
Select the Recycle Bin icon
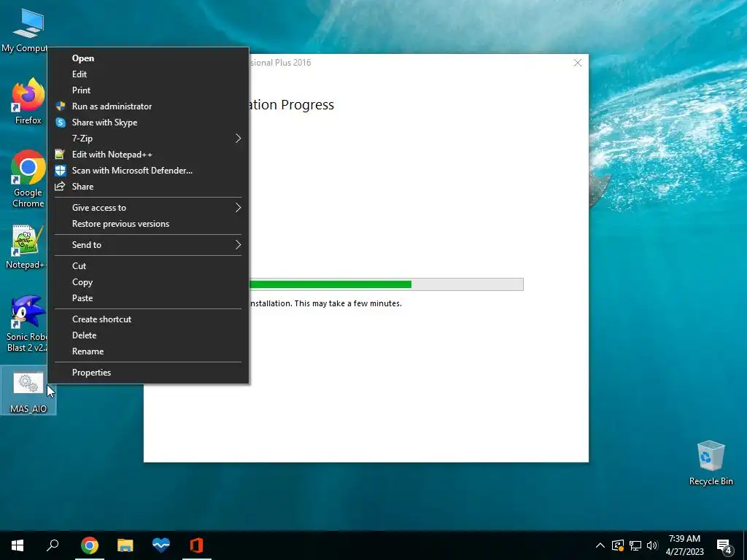point(711,463)
